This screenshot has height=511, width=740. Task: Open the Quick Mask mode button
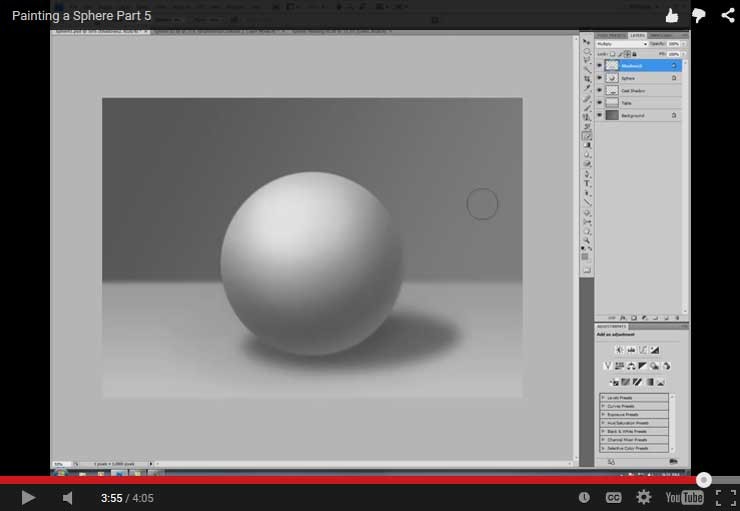coord(587,270)
